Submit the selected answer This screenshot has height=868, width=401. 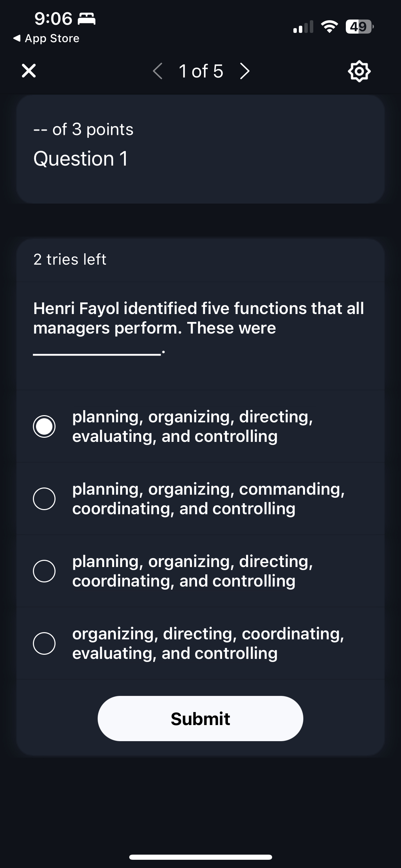click(x=200, y=719)
